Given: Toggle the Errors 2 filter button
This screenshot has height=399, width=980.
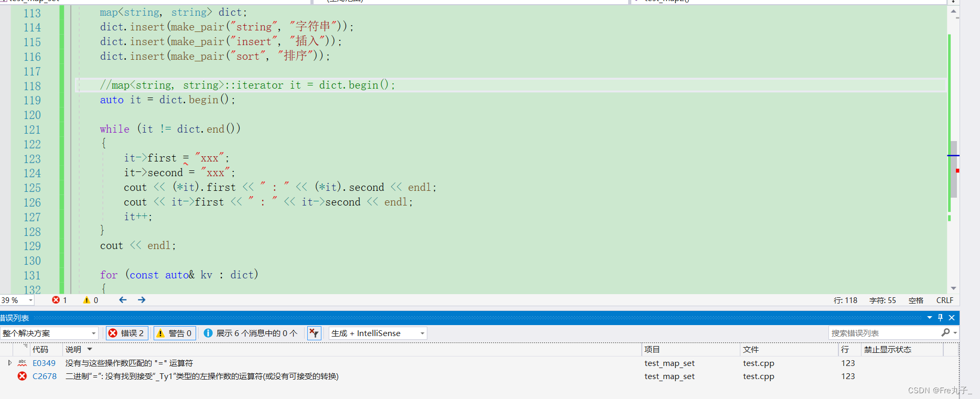Looking at the screenshot, I should coord(127,333).
